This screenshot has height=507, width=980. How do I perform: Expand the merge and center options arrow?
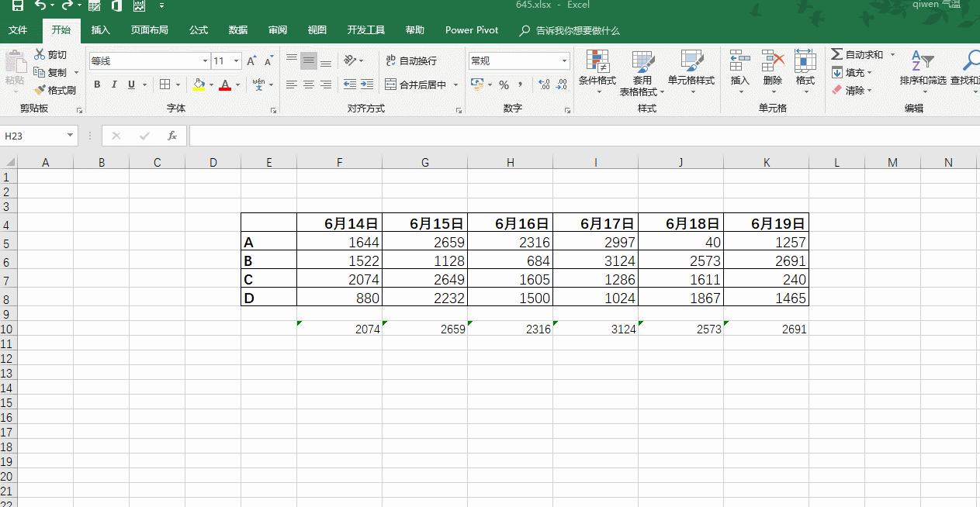click(455, 84)
